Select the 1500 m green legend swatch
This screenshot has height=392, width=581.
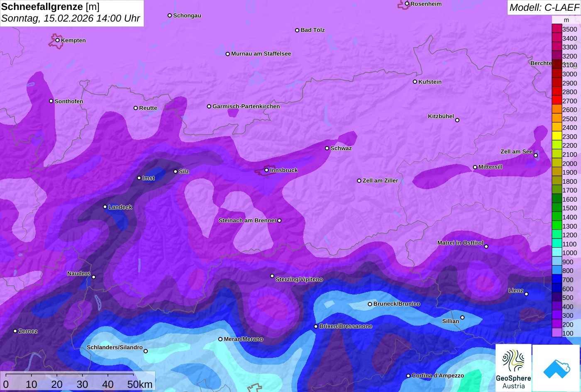[x=557, y=207]
